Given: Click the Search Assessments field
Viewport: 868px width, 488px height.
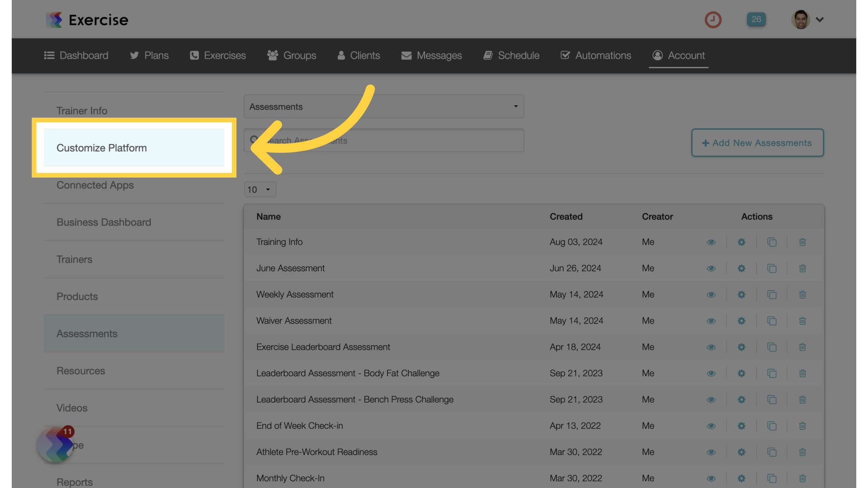Looking at the screenshot, I should pyautogui.click(x=384, y=141).
